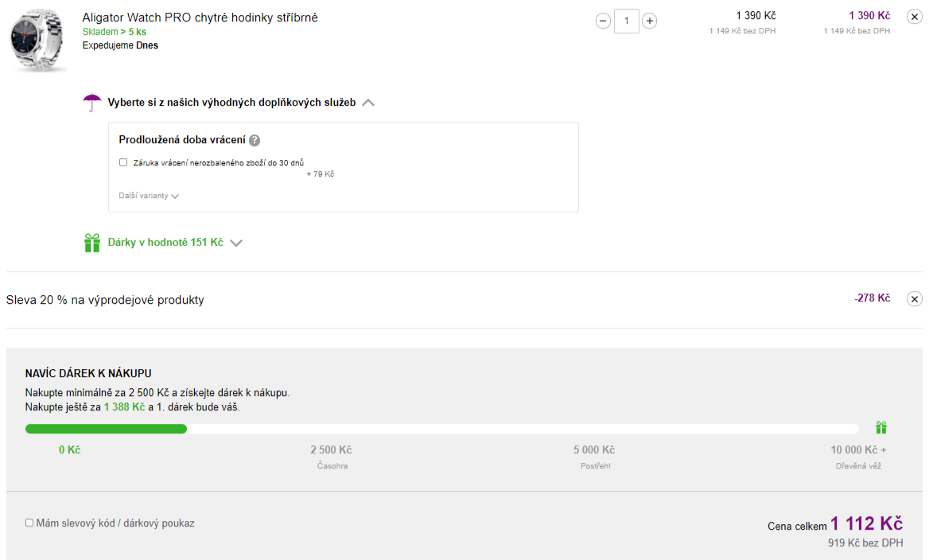Focus the quantity input field
The image size is (929, 560).
626,21
